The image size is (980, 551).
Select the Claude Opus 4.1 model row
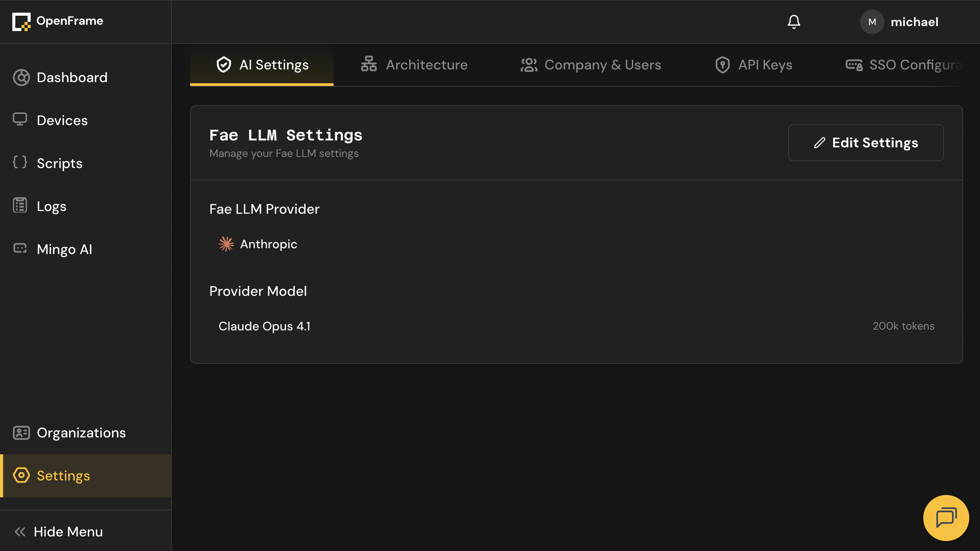pos(576,326)
